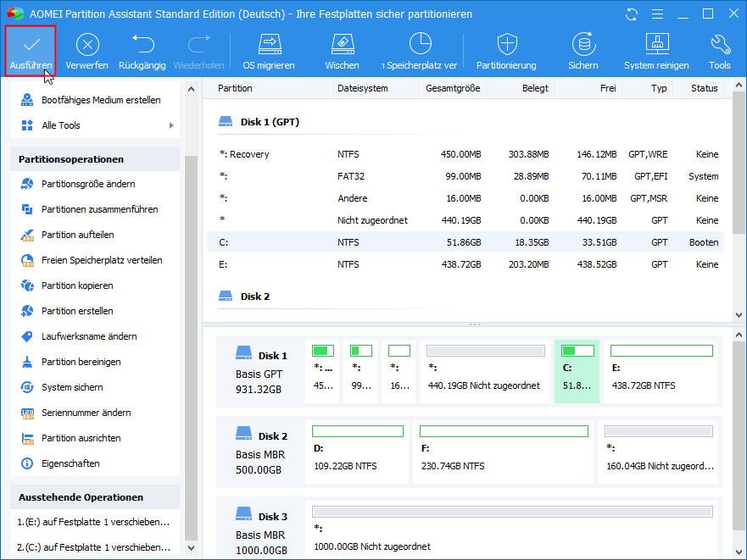Click the refresh icon in title bar
The height and width of the screenshot is (560, 747).
pos(632,14)
